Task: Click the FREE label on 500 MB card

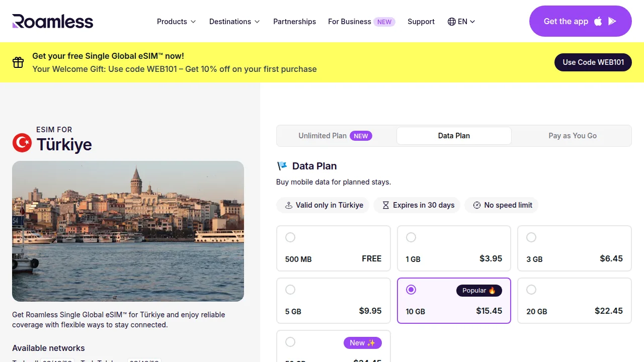Action: tap(372, 258)
